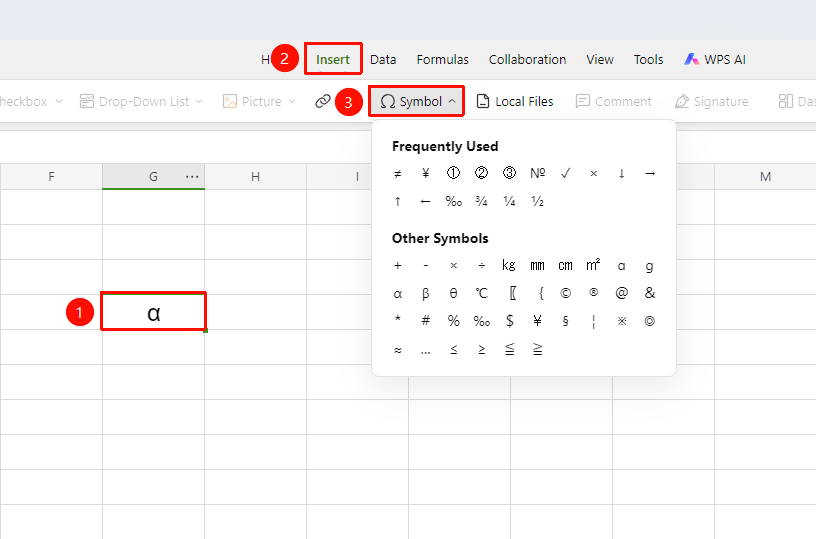The image size is (816, 539).
Task: Click the Signature button
Action: [x=711, y=101]
